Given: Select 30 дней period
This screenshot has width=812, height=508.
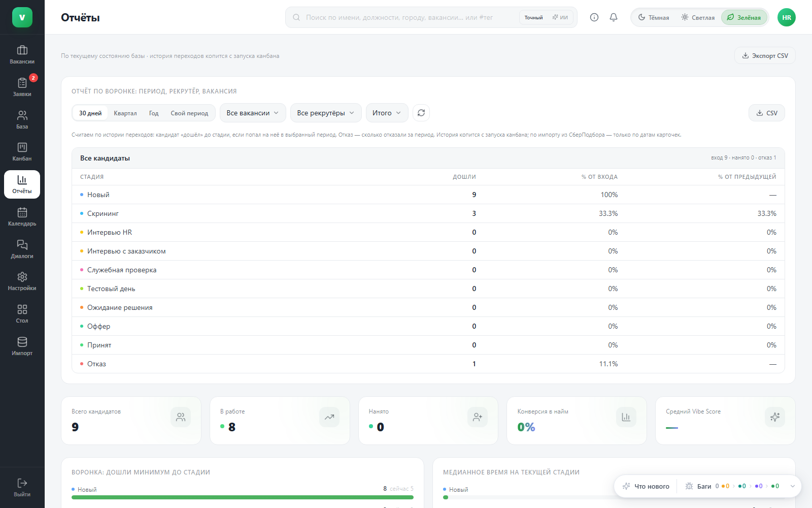Looking at the screenshot, I should click(90, 113).
